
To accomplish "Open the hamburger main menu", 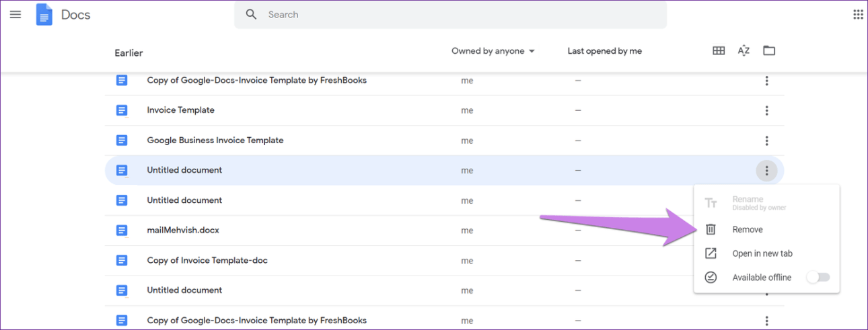I will 15,14.
